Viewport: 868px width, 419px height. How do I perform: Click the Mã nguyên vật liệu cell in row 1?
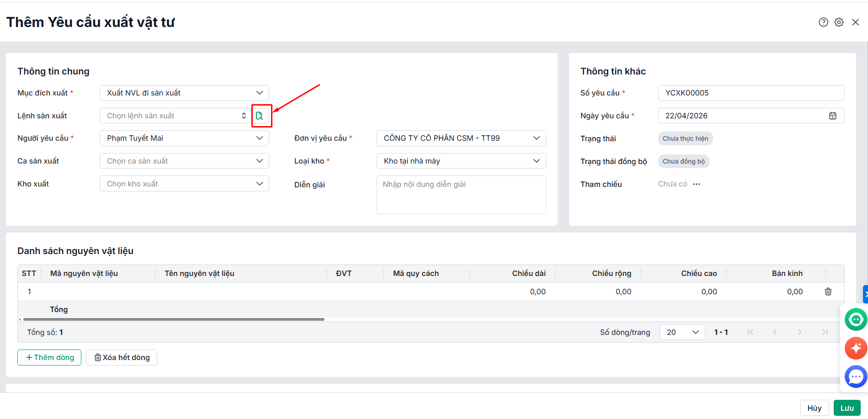[x=98, y=292]
